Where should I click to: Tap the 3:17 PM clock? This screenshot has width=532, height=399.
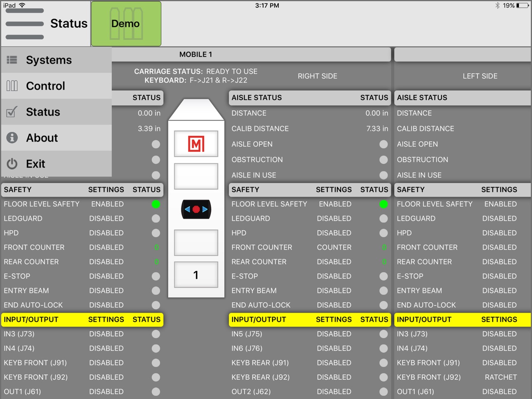(267, 5)
